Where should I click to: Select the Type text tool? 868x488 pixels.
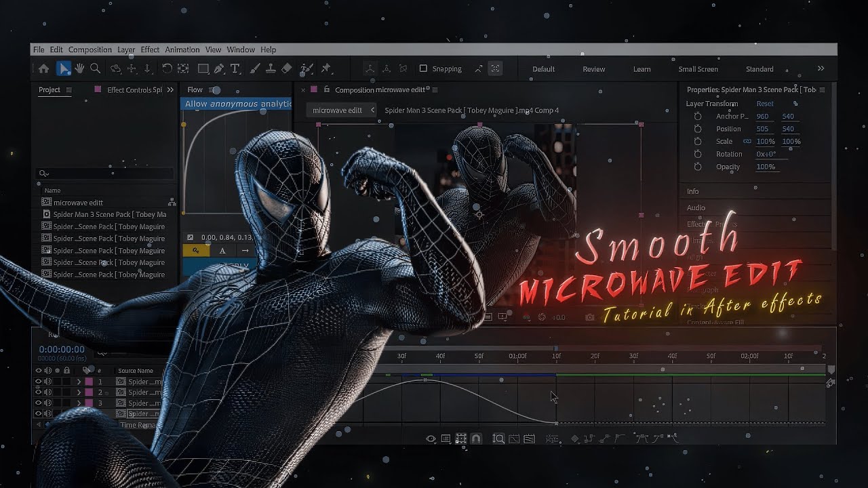[x=235, y=68]
